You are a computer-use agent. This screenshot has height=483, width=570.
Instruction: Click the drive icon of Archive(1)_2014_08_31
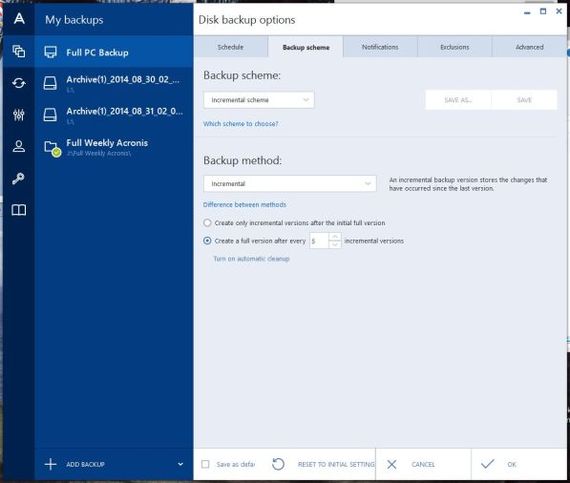tap(50, 115)
